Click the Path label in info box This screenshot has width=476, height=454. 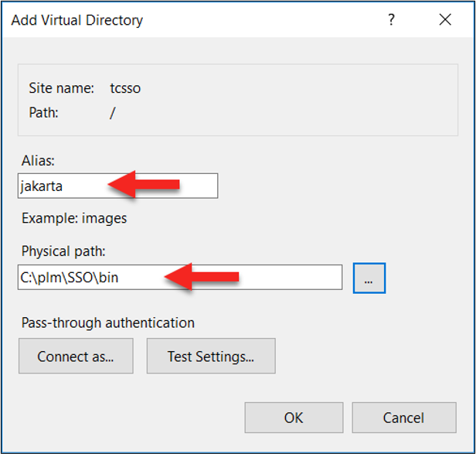pyautogui.click(x=44, y=113)
